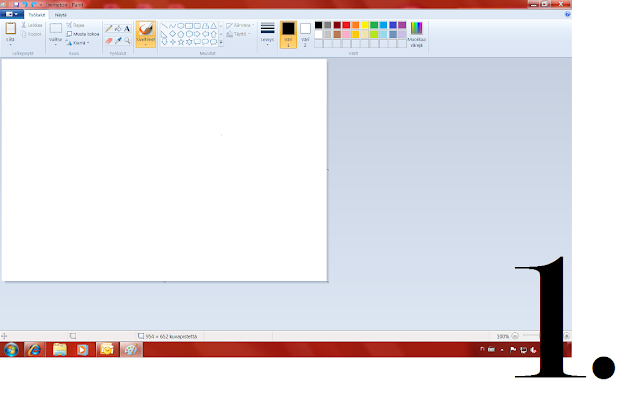Pick the pink color swatch
The width and height of the screenshot is (640, 414).
tap(346, 34)
